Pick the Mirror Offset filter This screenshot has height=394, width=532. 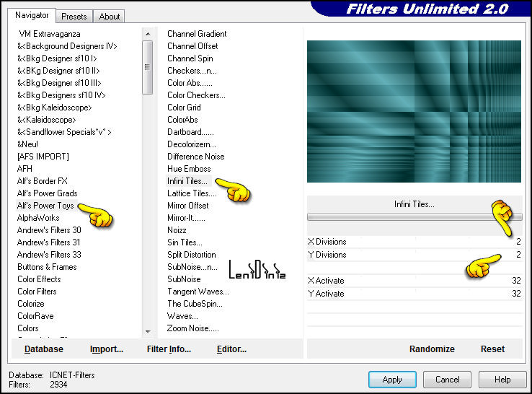(x=188, y=206)
